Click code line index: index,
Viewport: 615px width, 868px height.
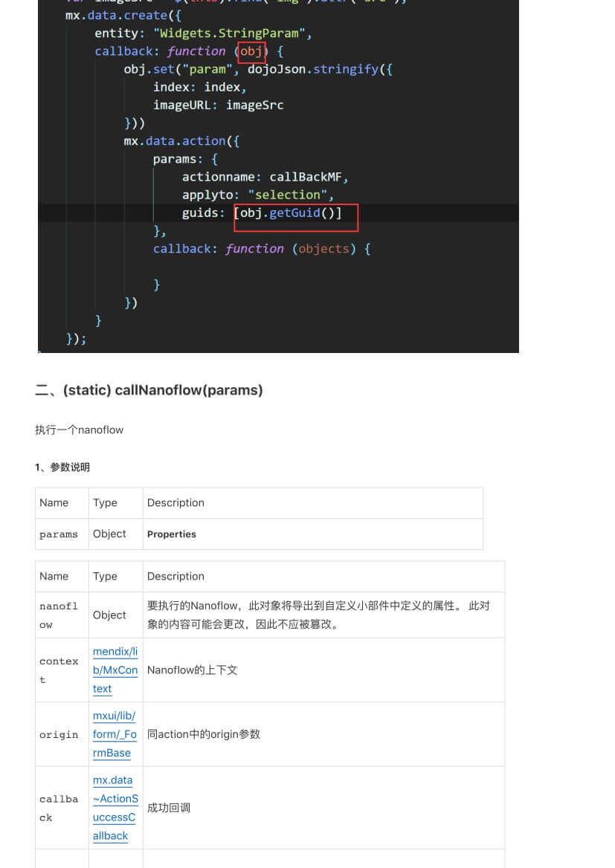199,87
